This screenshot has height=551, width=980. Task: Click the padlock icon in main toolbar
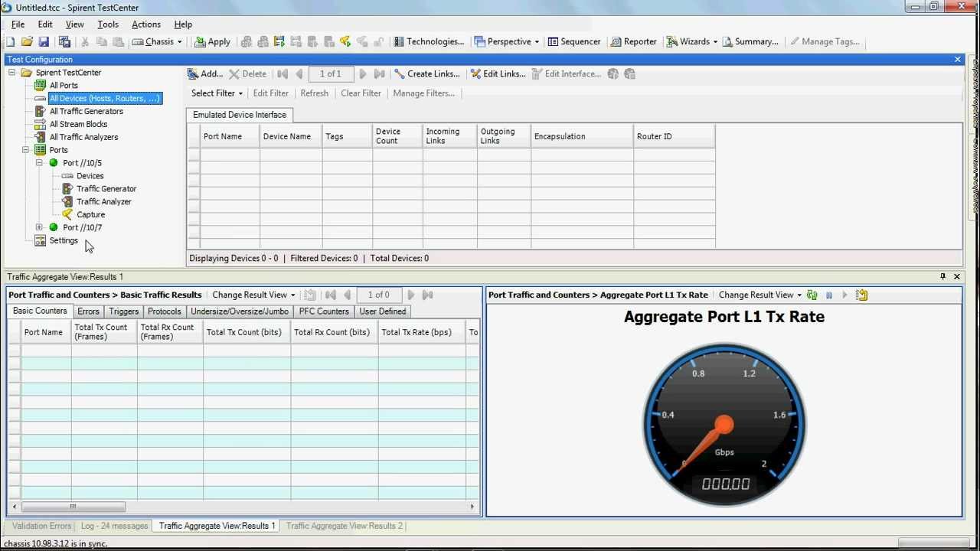pyautogui.click(x=379, y=41)
